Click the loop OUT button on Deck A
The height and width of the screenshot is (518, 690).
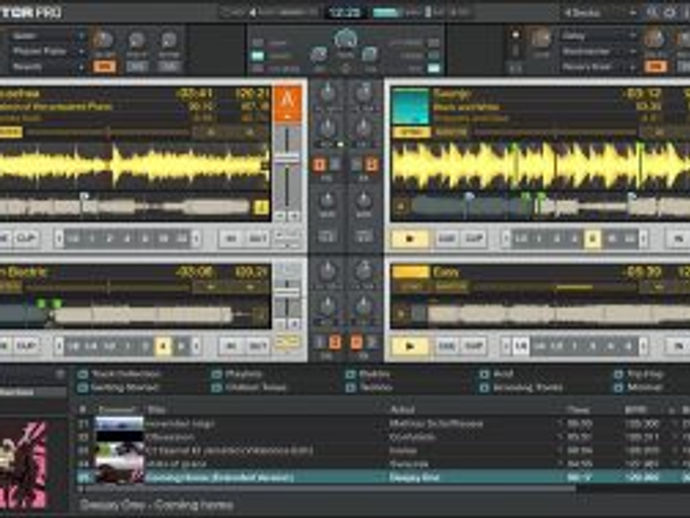pyautogui.click(x=257, y=239)
